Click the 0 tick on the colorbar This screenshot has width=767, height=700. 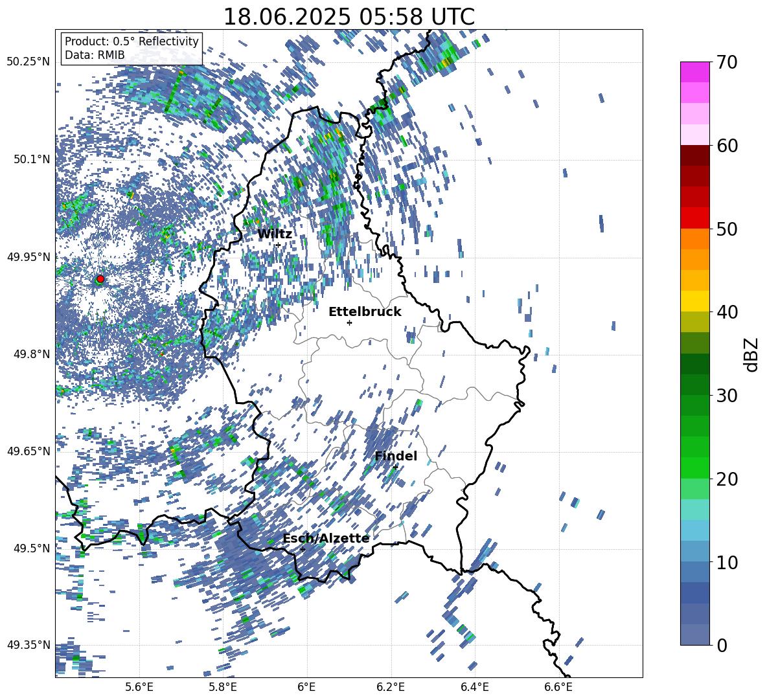(722, 646)
